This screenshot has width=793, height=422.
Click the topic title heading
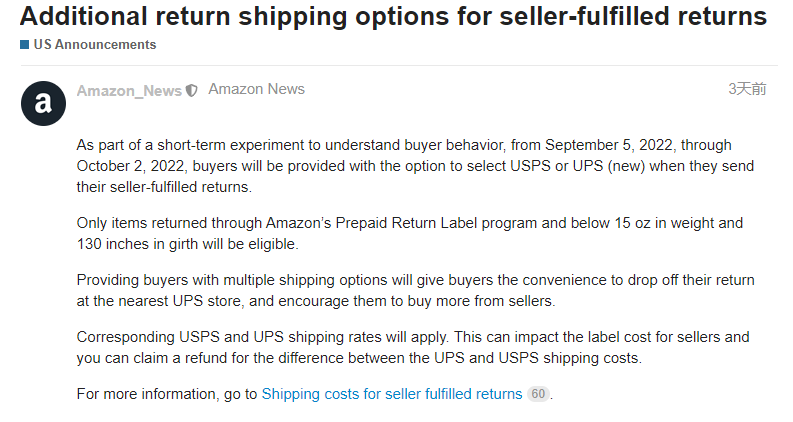tap(393, 16)
